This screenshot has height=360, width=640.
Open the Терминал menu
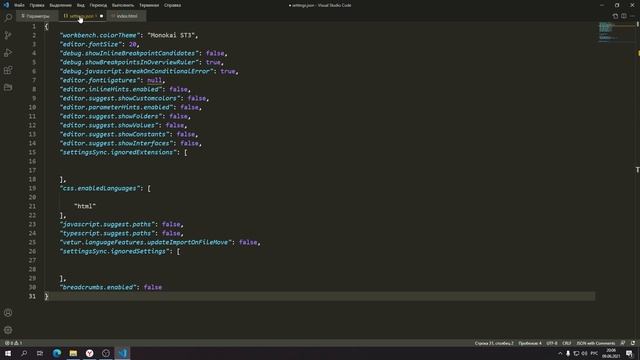point(149,5)
